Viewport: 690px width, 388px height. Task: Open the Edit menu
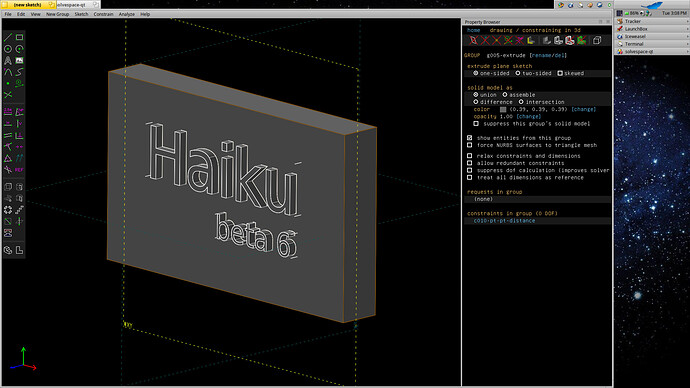[21, 14]
